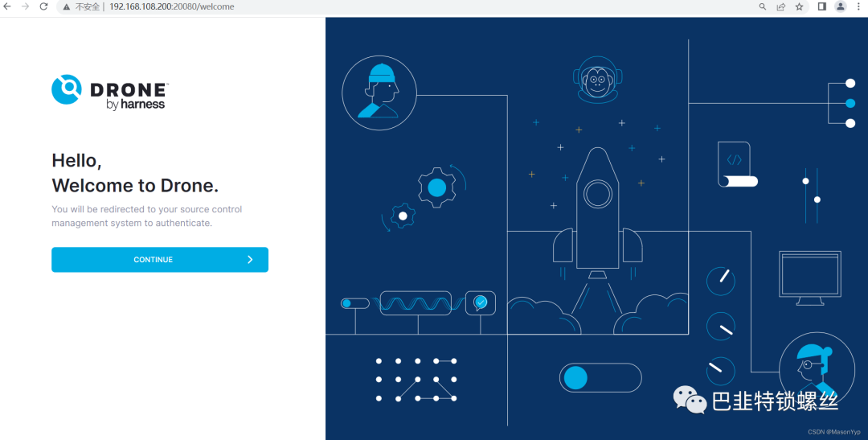Open the browser side panel icon

click(822, 6)
